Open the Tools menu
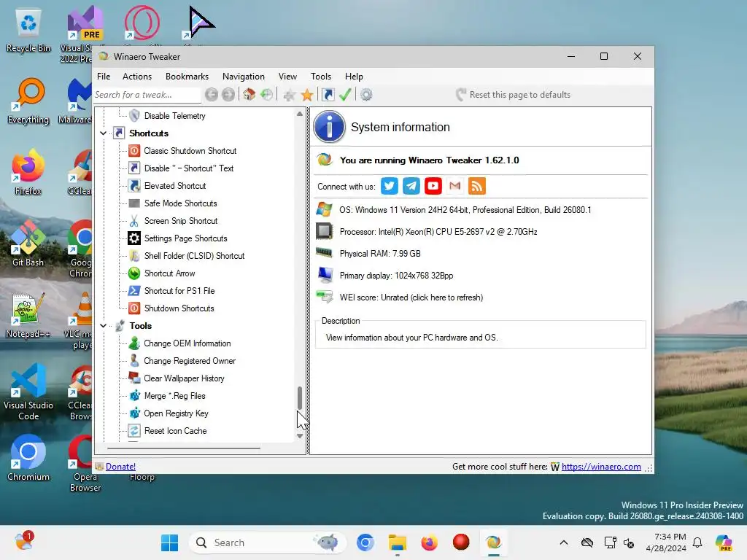 pyautogui.click(x=321, y=77)
